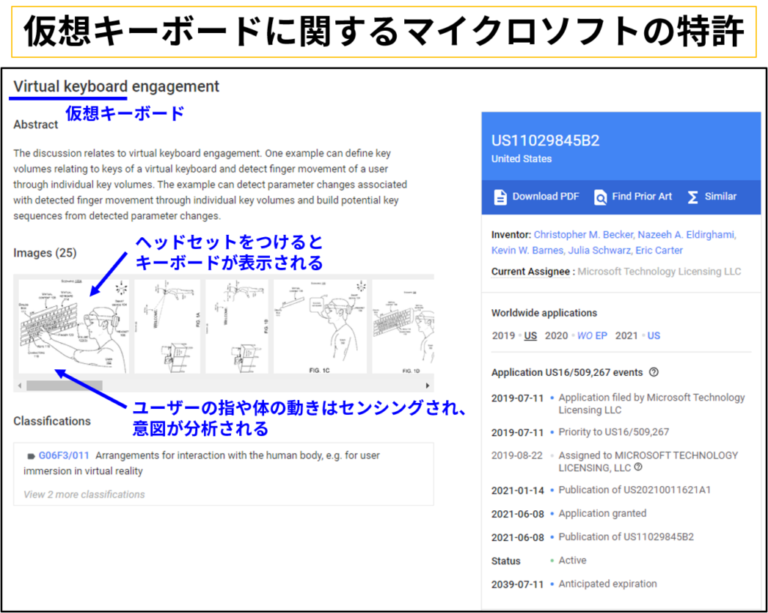Open inventor Julia Schwarz link

point(599,250)
